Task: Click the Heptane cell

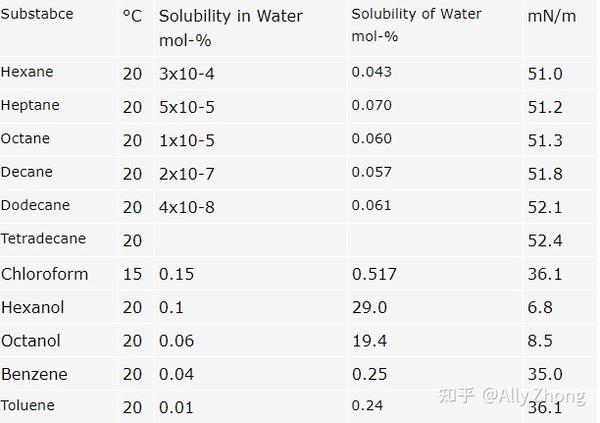Action: click(30, 105)
